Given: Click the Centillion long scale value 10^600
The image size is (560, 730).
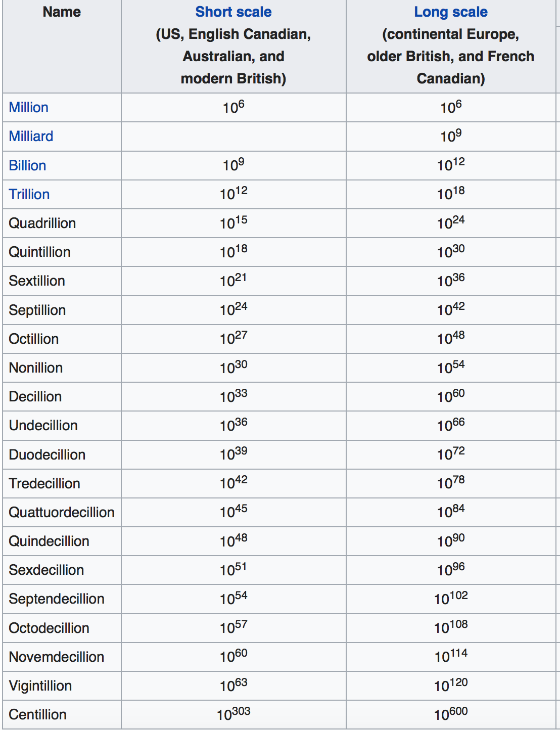Looking at the screenshot, I should 450,713.
